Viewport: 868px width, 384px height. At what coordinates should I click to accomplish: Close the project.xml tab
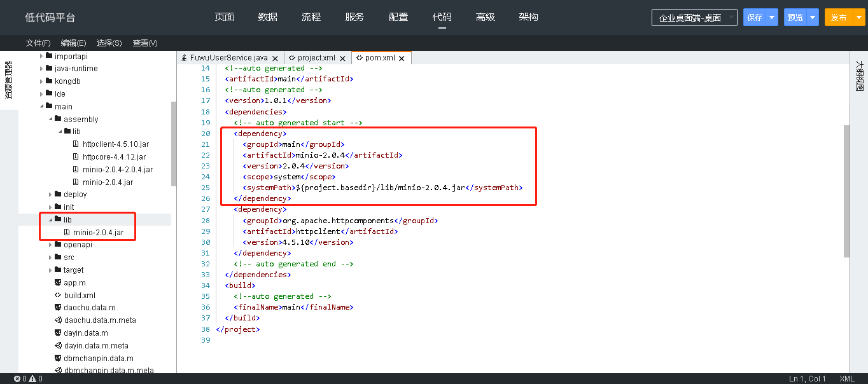tap(342, 58)
